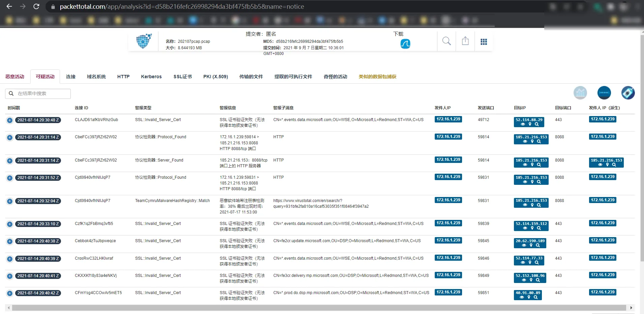Open the HTTP tab

[123, 77]
